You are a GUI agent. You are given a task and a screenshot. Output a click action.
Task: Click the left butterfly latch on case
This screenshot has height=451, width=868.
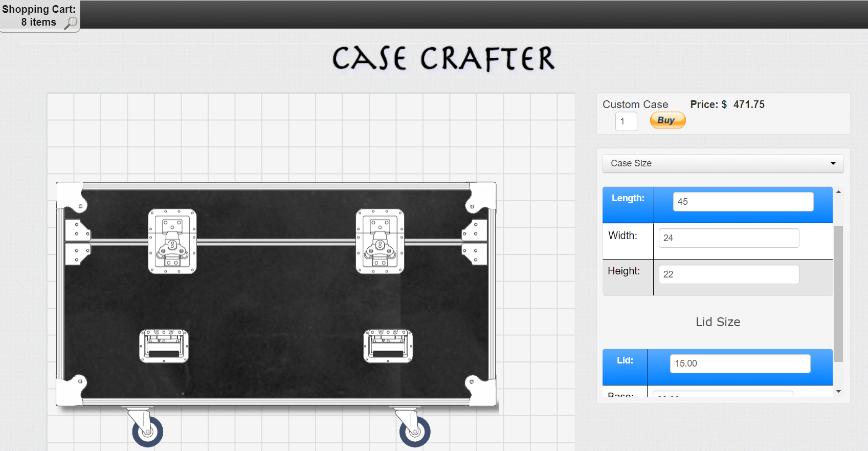[x=172, y=241]
